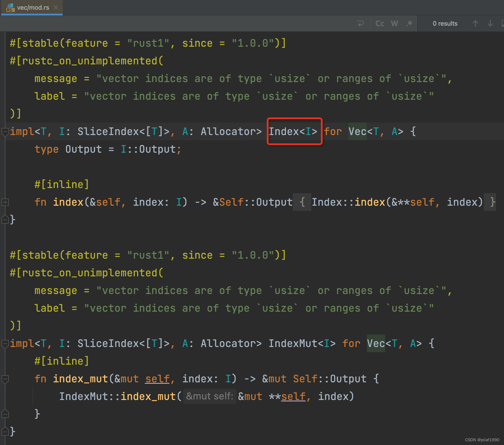The width and height of the screenshot is (504, 445).
Task: Collapse the impl Index<I> for Vec block
Action: (5, 132)
